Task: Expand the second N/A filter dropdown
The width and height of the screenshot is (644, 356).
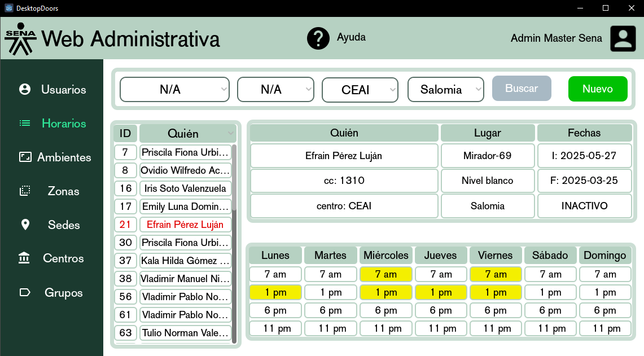Action: pyautogui.click(x=275, y=89)
